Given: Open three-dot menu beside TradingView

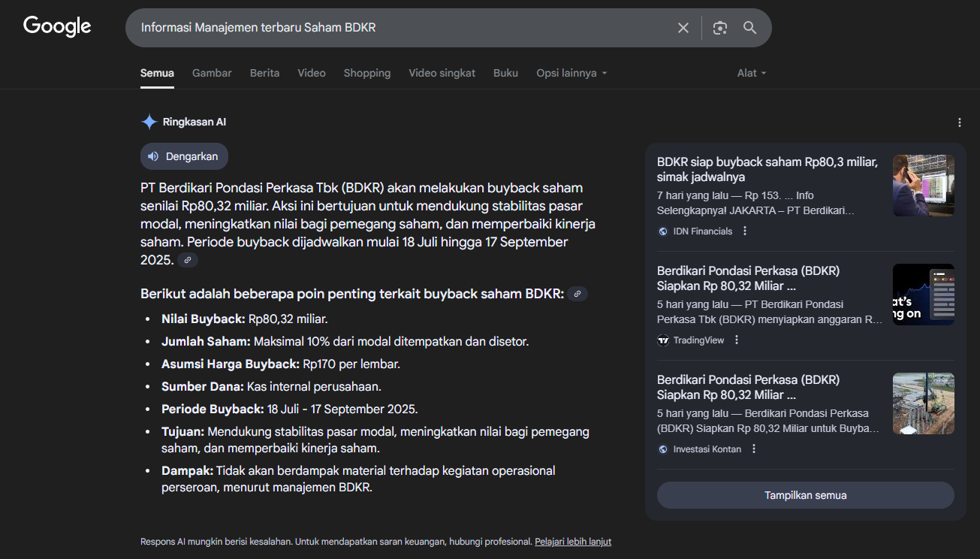Looking at the screenshot, I should [737, 340].
